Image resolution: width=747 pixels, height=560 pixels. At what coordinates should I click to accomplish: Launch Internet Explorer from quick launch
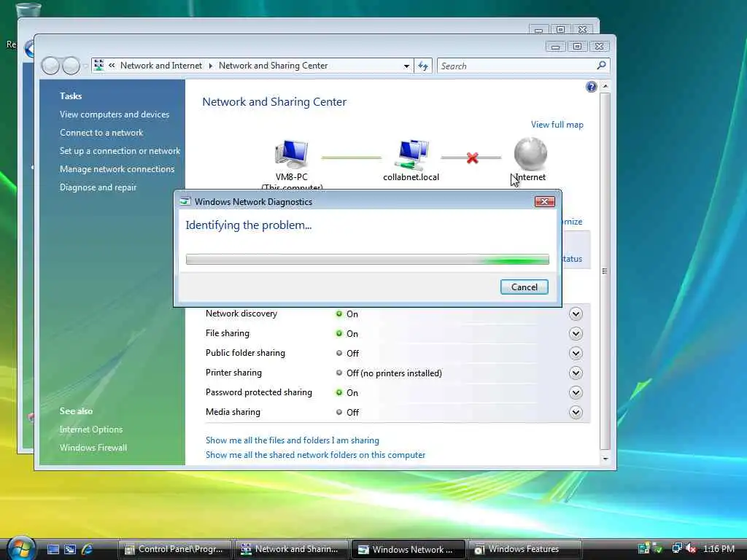click(88, 549)
